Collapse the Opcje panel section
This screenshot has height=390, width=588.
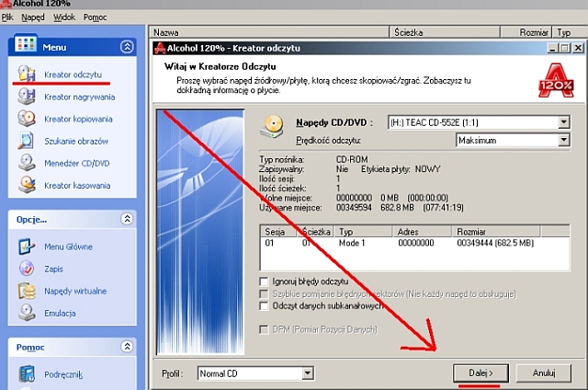pyautogui.click(x=127, y=219)
